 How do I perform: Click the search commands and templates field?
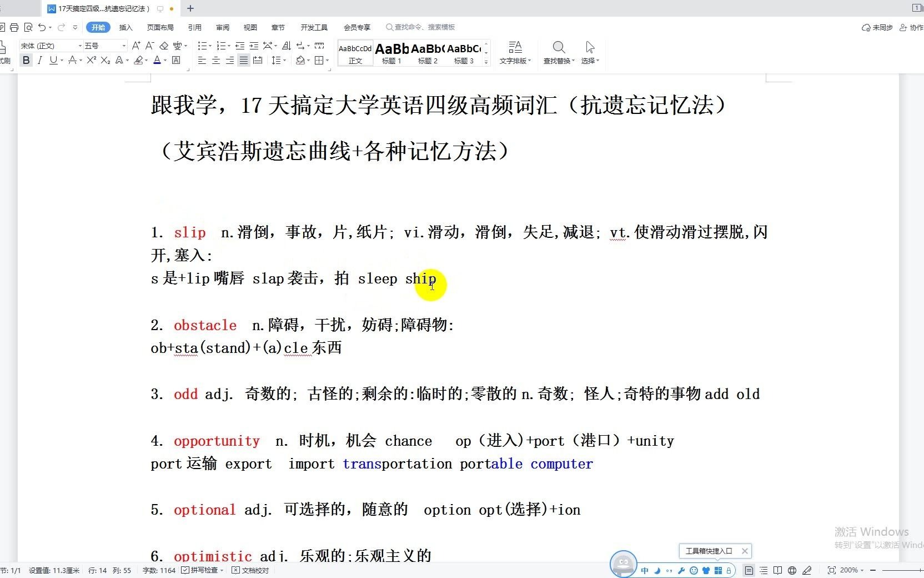[420, 27]
